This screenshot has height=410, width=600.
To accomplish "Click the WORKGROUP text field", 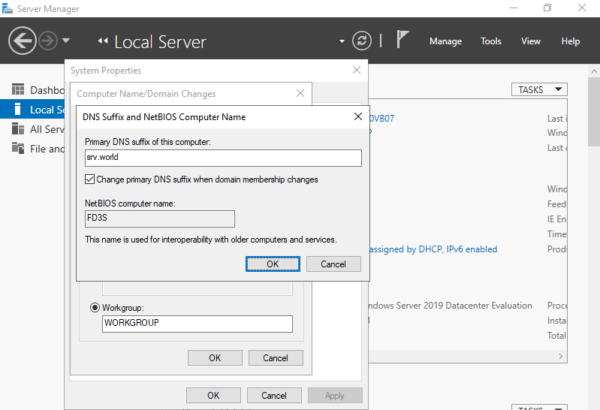I will click(x=197, y=323).
